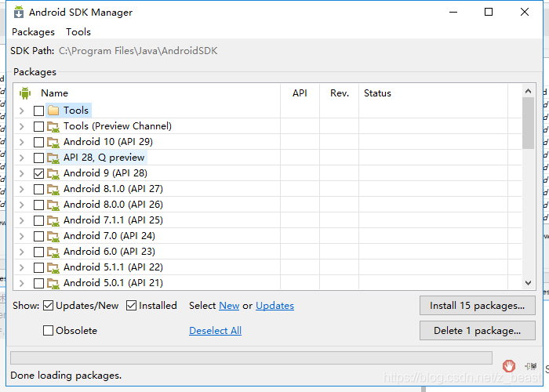Viewport: 549px width, 392px height.
Task: Check the Android 7.0 (API 24) checkbox
Action: 38,237
